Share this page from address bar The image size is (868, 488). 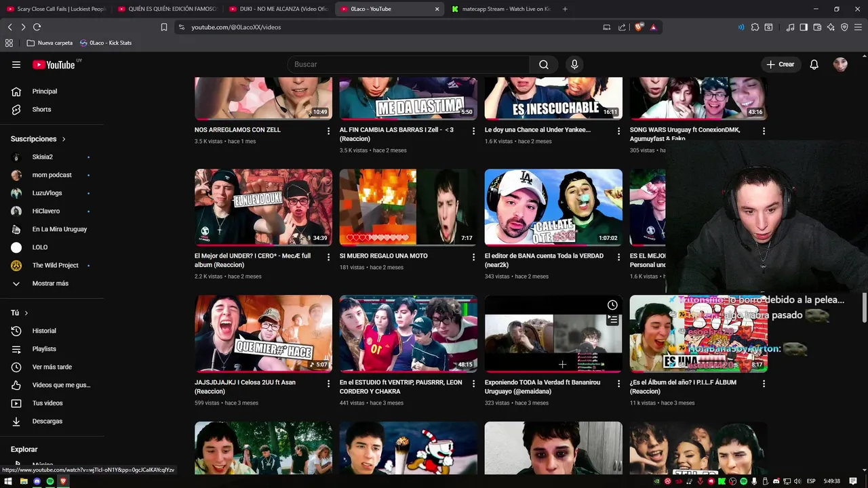tap(622, 27)
